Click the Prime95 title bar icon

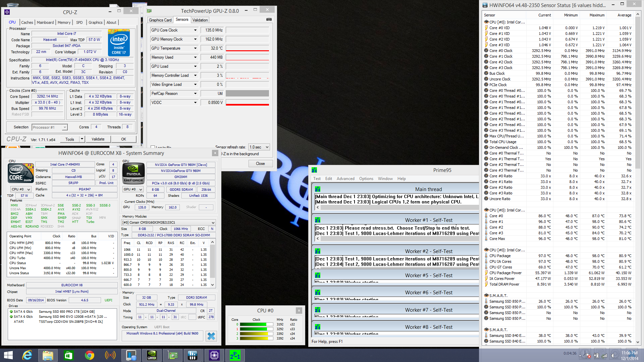(x=314, y=170)
